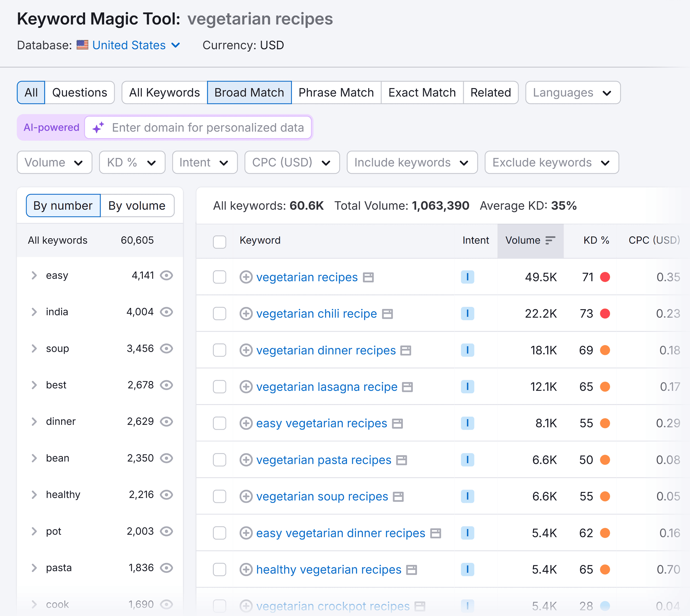The height and width of the screenshot is (616, 690).
Task: Open the SERP preview icon for "vegetarian soup recipes"
Action: click(398, 496)
